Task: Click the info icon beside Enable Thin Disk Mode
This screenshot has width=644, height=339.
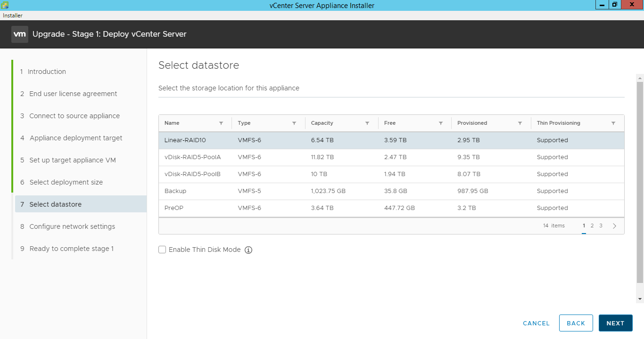Action: (248, 250)
